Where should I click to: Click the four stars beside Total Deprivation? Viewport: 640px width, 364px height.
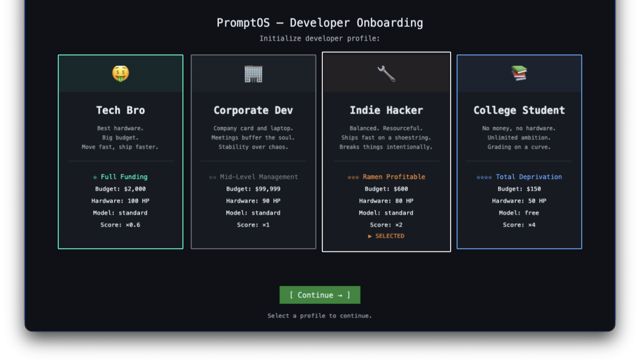[484, 177]
